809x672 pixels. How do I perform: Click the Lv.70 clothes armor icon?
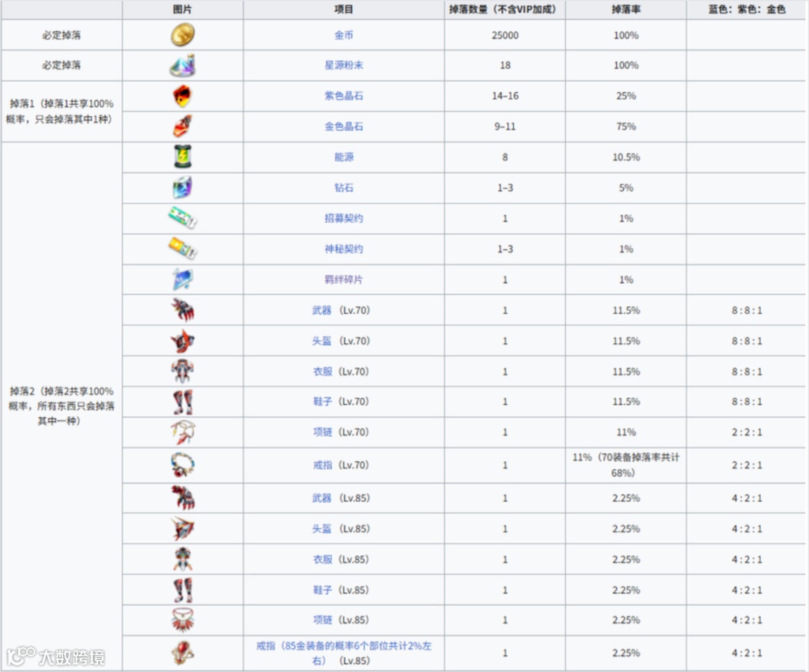[x=183, y=371]
